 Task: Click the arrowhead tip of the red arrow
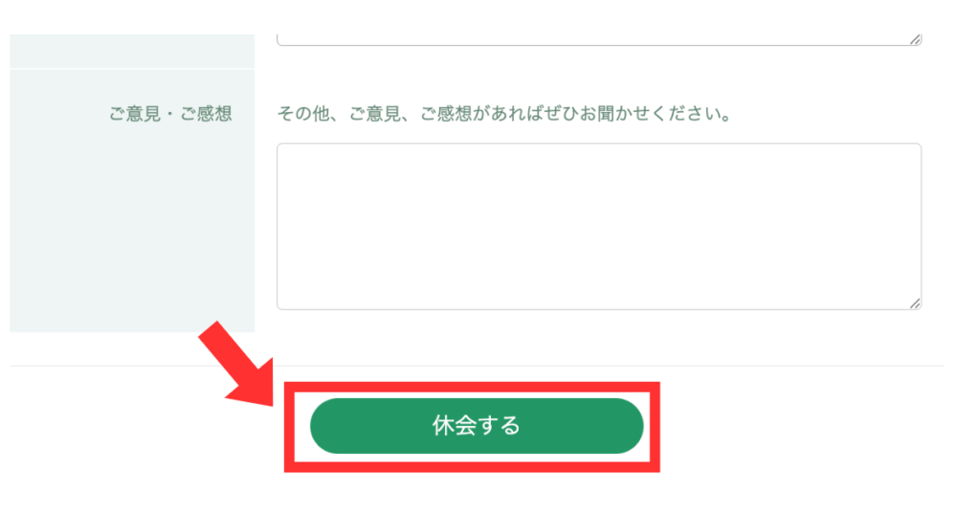268,400
